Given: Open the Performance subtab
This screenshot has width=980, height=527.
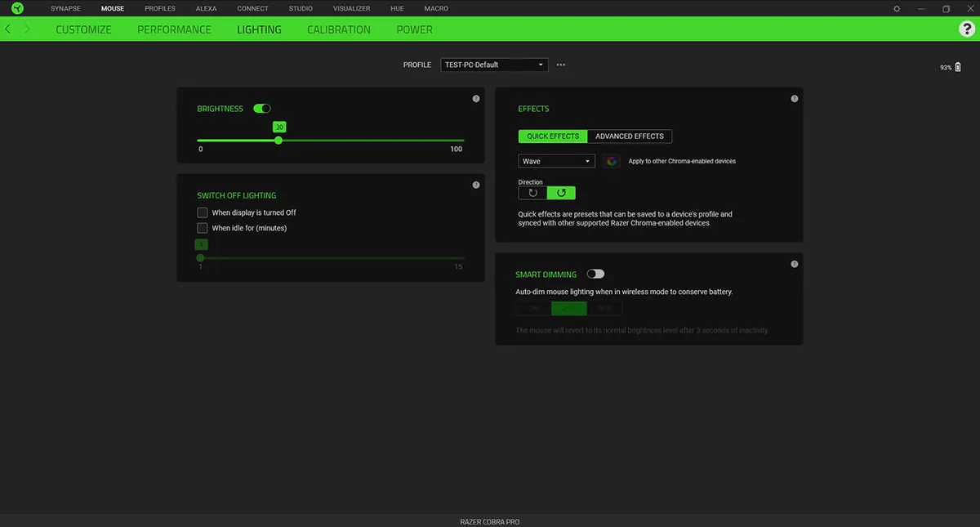Looking at the screenshot, I should (x=174, y=29).
